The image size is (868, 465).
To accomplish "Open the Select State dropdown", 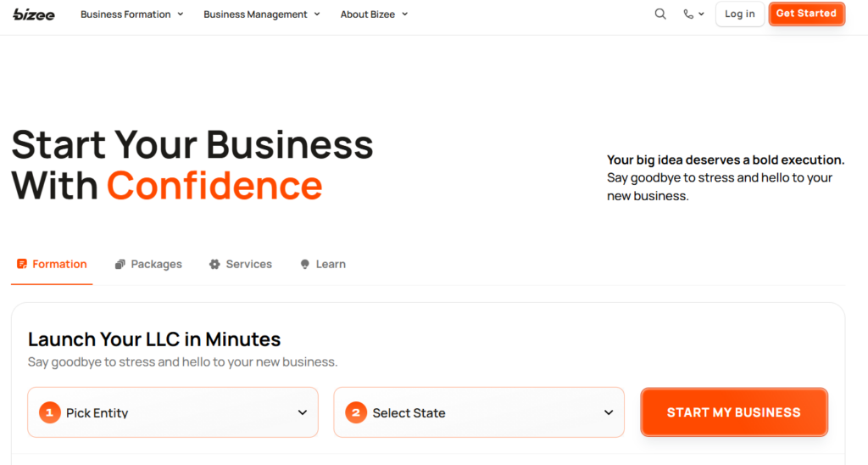I will tap(479, 412).
